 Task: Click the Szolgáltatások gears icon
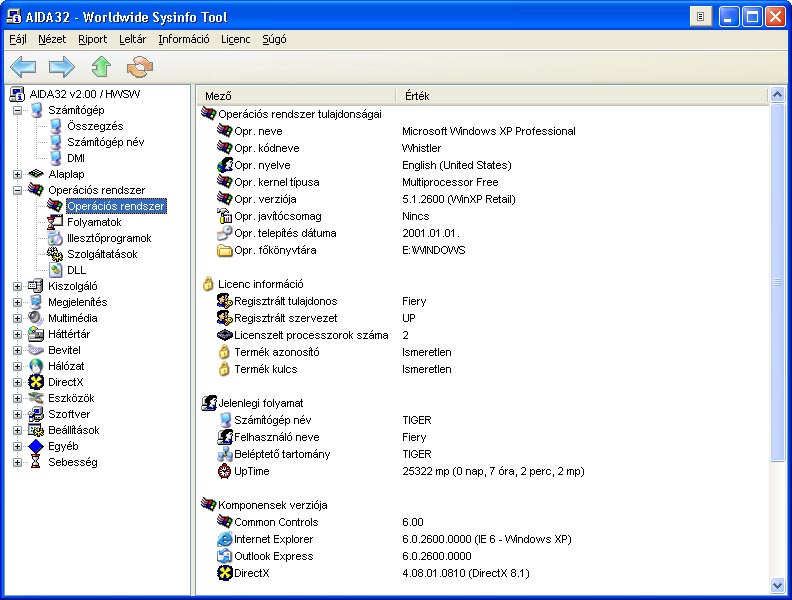[x=55, y=254]
